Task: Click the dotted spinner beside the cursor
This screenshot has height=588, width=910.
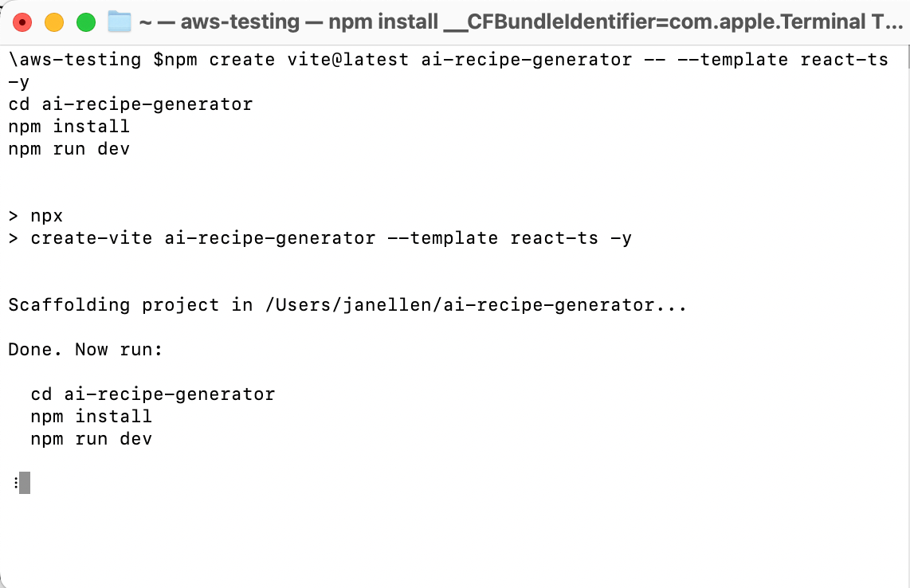Action: [16, 483]
